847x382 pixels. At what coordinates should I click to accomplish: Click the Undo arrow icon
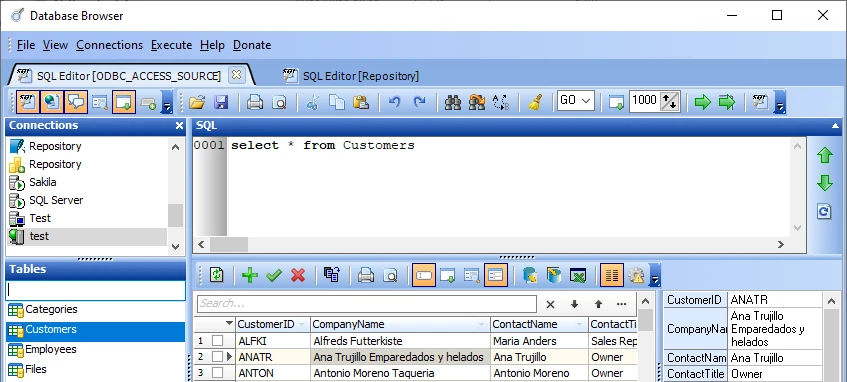pos(394,102)
